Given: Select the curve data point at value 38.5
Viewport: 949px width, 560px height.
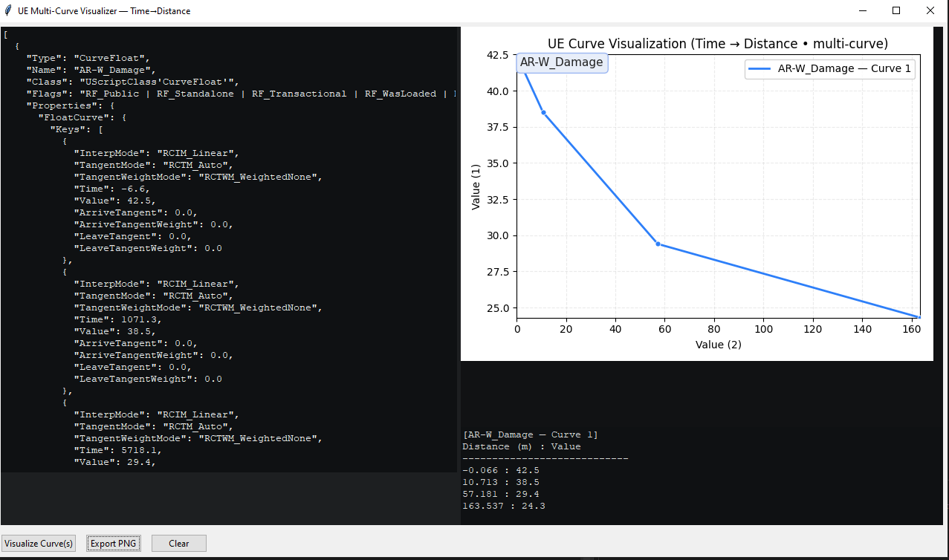Looking at the screenshot, I should click(543, 112).
